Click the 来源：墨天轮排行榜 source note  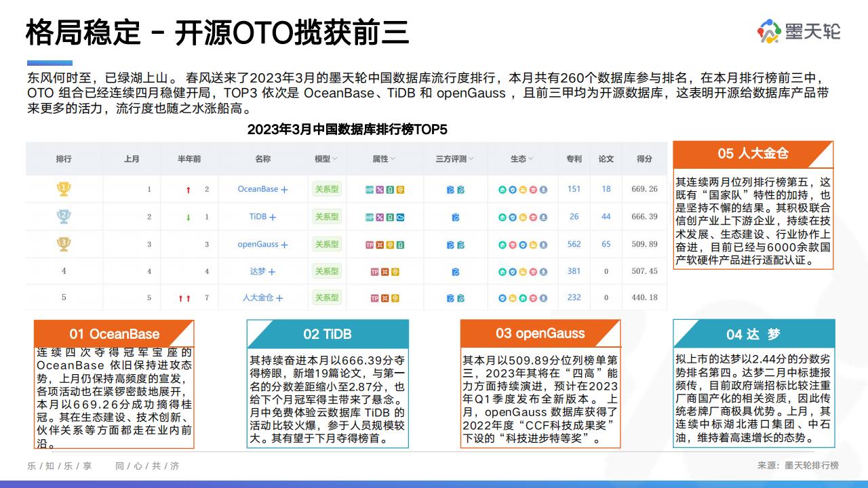798,466
